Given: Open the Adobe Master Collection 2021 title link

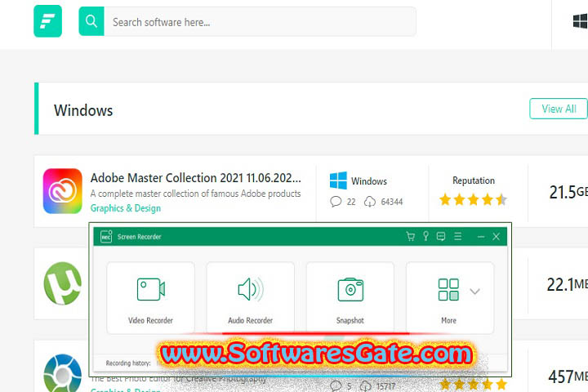Looking at the screenshot, I should pyautogui.click(x=195, y=178).
